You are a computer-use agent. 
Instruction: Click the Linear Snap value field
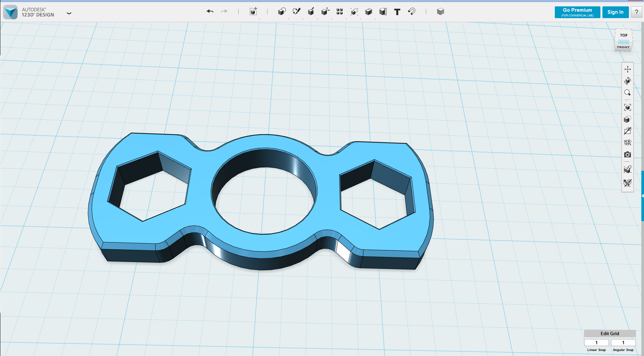pyautogui.click(x=596, y=343)
